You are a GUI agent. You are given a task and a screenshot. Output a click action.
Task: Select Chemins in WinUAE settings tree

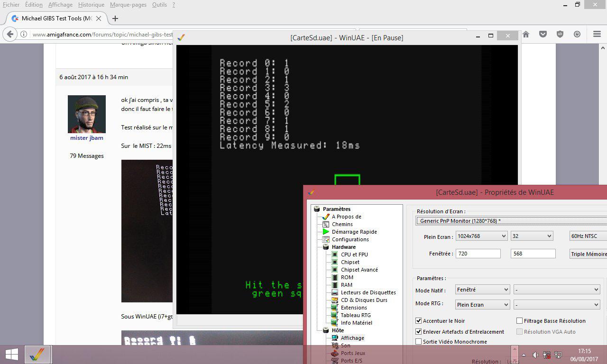tap(342, 224)
